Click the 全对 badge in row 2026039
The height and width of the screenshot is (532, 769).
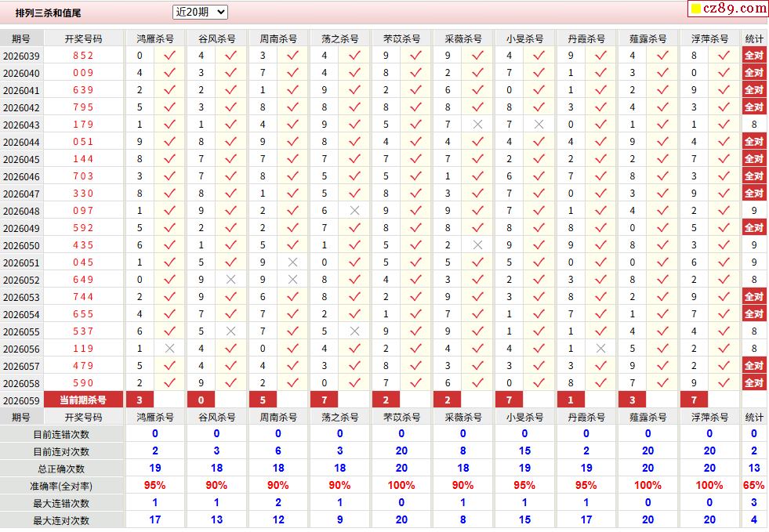[x=754, y=56]
